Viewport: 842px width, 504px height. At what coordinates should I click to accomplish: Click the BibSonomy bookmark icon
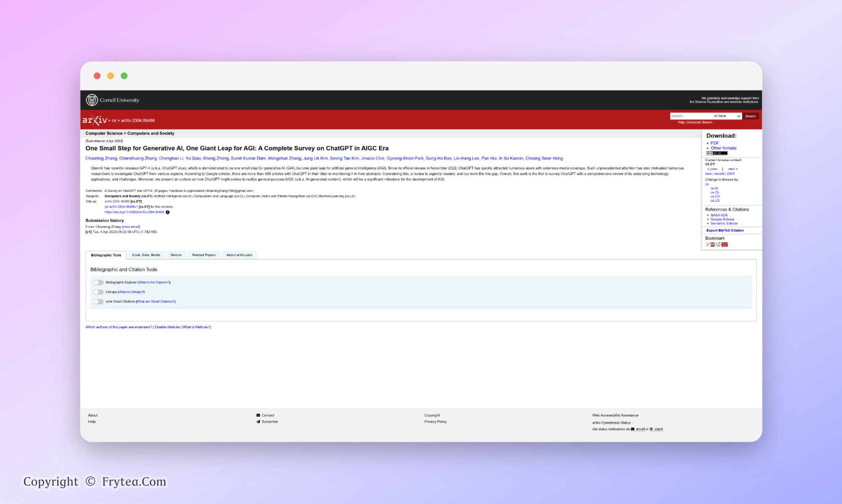(707, 244)
